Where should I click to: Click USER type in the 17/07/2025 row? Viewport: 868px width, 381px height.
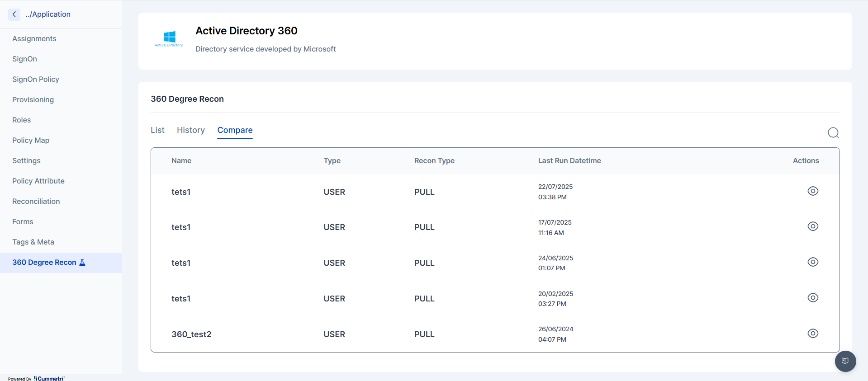334,227
